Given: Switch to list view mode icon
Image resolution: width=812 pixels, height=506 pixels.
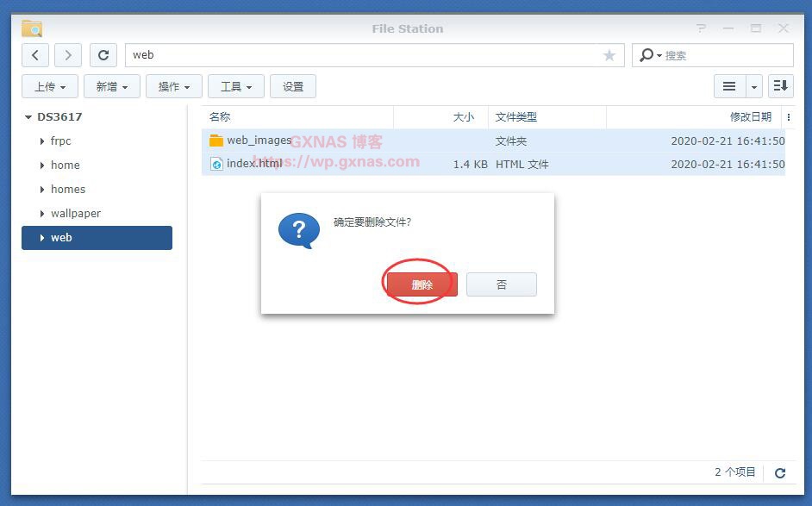Looking at the screenshot, I should tap(729, 86).
